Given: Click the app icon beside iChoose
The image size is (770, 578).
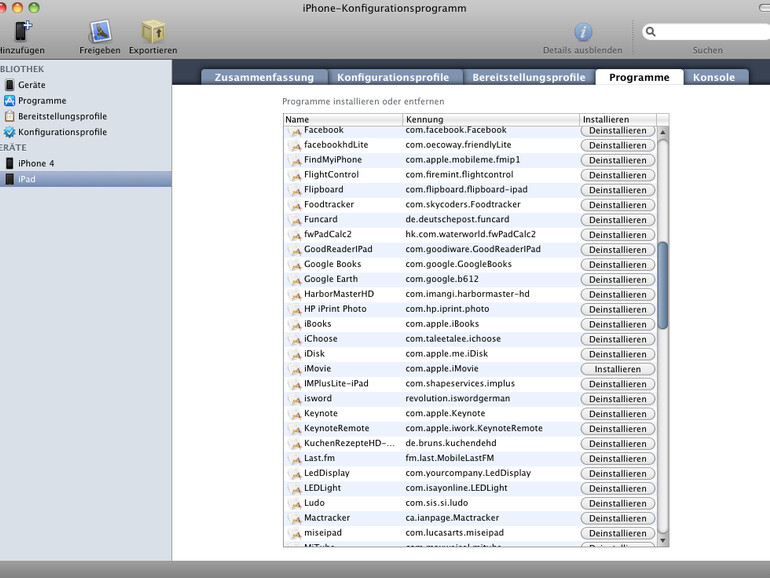Looking at the screenshot, I should [295, 339].
